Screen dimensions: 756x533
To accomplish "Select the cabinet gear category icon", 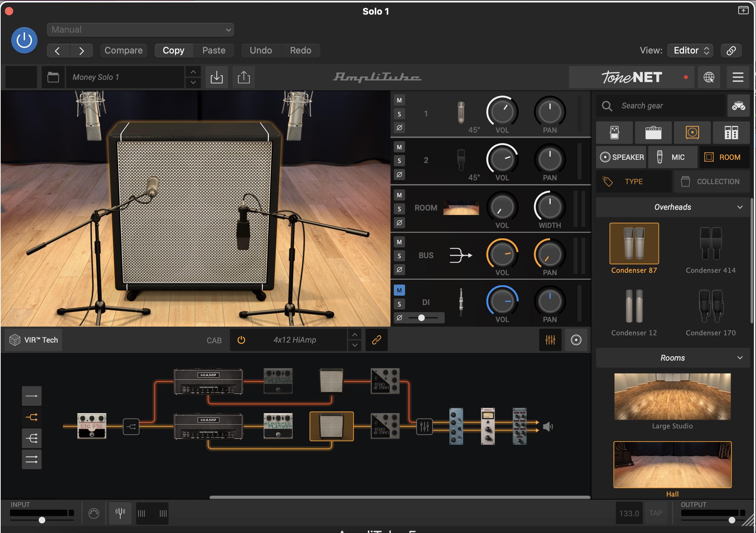I will point(692,133).
